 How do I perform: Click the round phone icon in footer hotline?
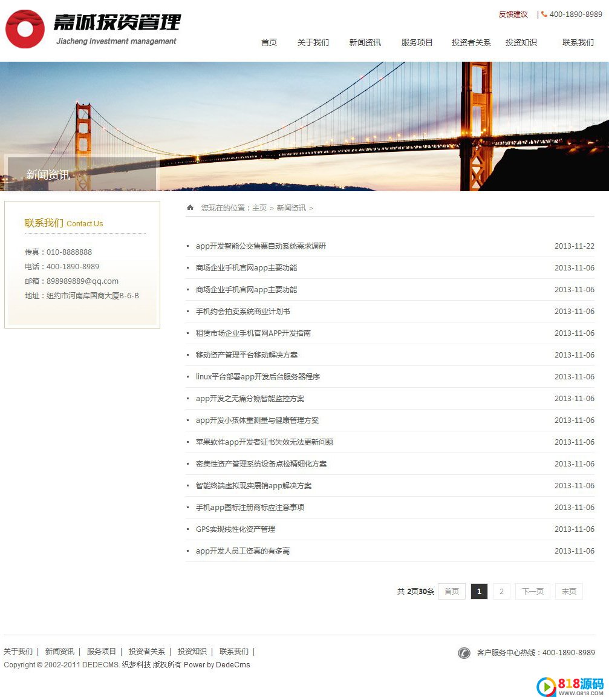pos(464,653)
